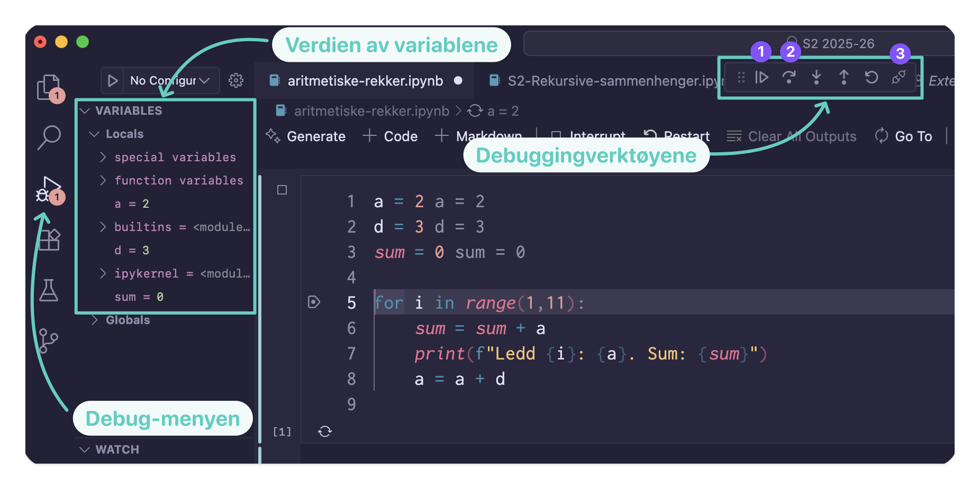Select the aritmetiske-rekker.ipynb tab
Screen dimensions: 980x489
[365, 80]
